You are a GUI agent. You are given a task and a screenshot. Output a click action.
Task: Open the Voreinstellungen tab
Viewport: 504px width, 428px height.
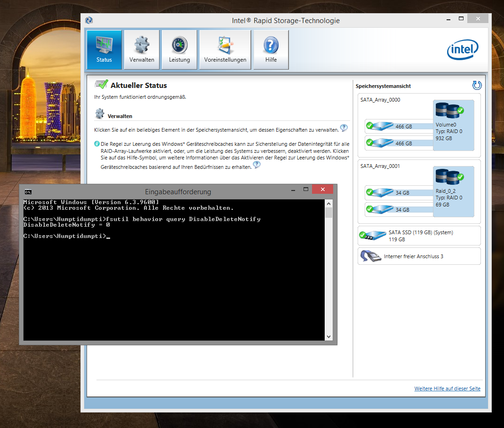pos(225,50)
